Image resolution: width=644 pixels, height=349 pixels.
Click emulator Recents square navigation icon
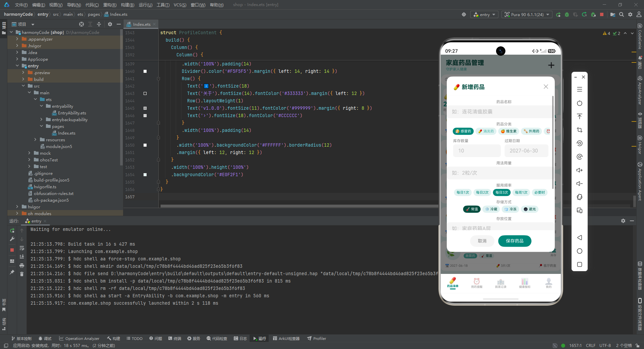click(x=580, y=264)
